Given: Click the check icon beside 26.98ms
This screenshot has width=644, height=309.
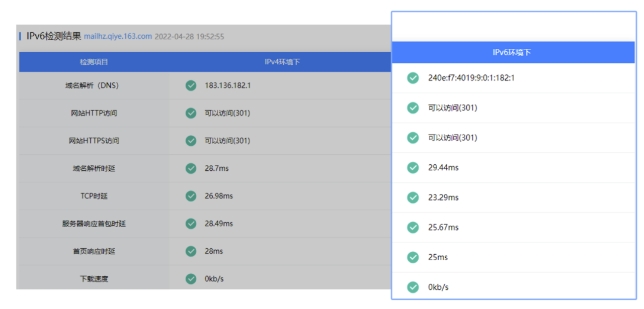Looking at the screenshot, I should click(191, 196).
